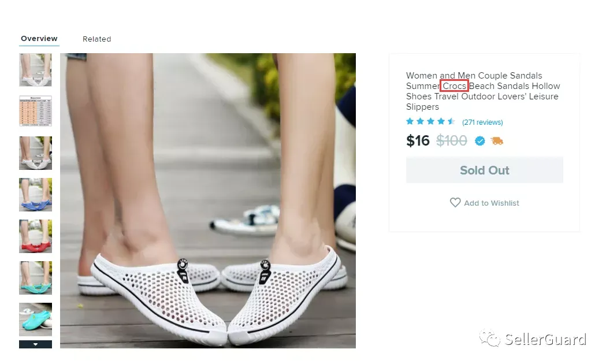The width and height of the screenshot is (606, 364).
Task: Open the Related tab
Action: [96, 39]
